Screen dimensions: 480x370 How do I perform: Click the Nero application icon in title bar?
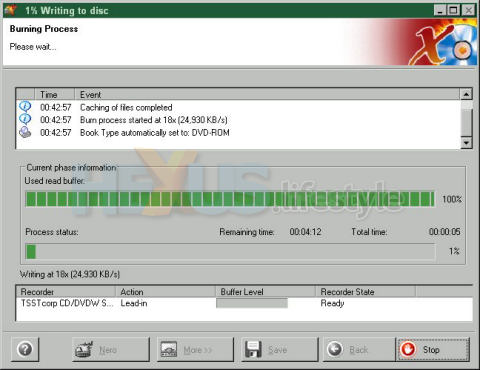(10, 10)
